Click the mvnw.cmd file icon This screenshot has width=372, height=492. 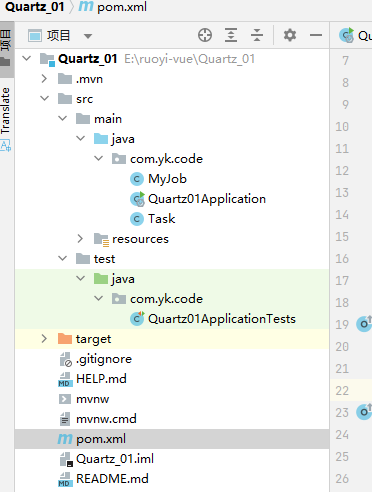[65, 419]
